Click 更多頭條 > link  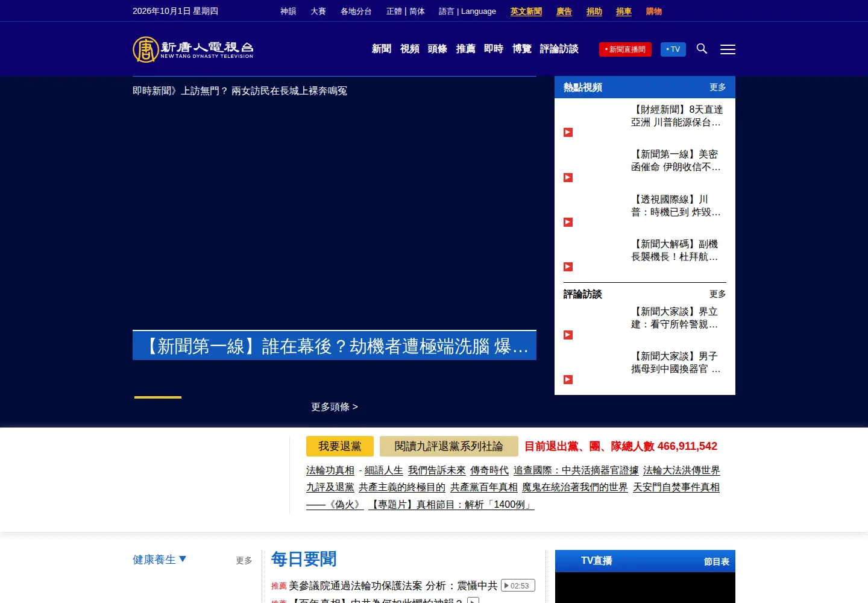tap(335, 406)
